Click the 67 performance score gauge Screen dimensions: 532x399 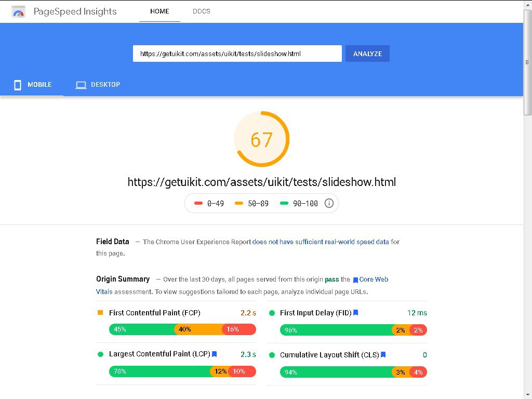pos(261,139)
